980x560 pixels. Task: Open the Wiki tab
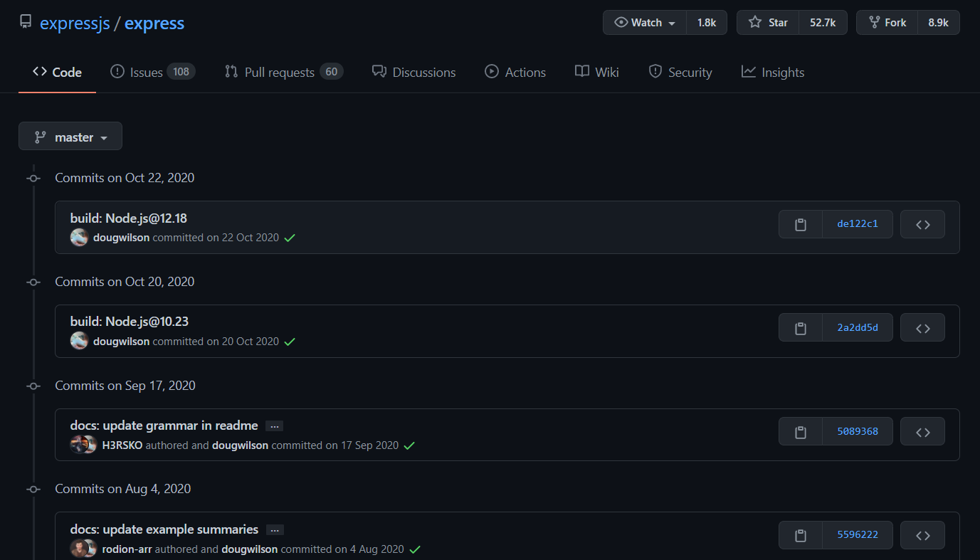tap(597, 72)
